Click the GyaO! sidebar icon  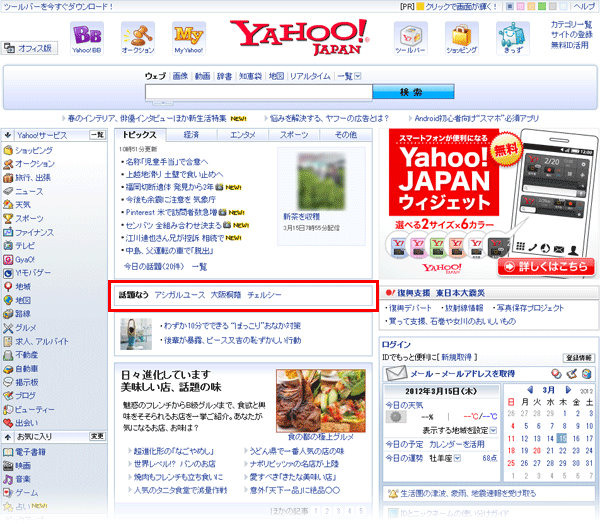click(x=8, y=260)
